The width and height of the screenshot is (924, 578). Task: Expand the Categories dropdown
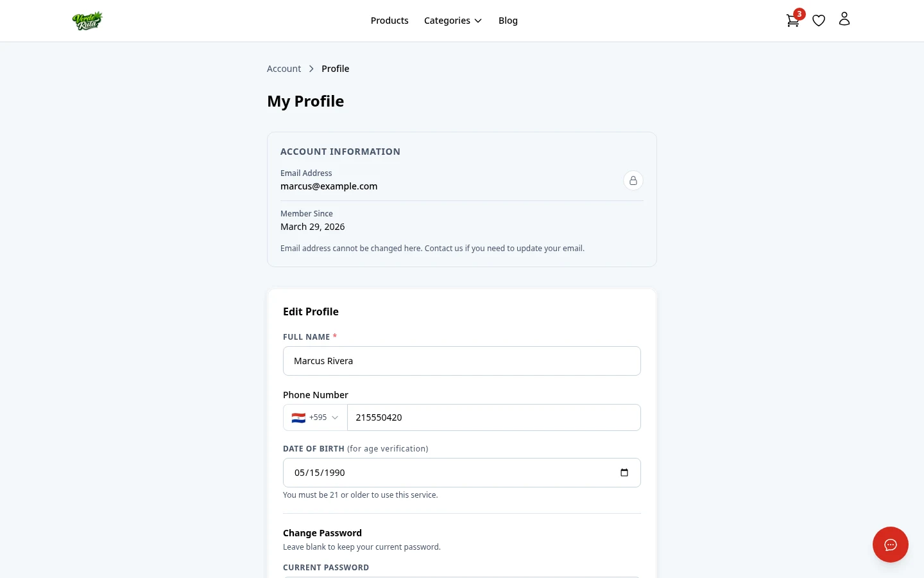tap(453, 21)
